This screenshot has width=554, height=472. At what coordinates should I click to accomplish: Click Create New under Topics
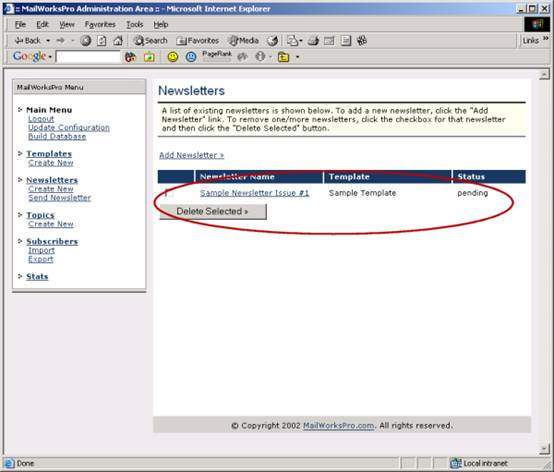51,224
